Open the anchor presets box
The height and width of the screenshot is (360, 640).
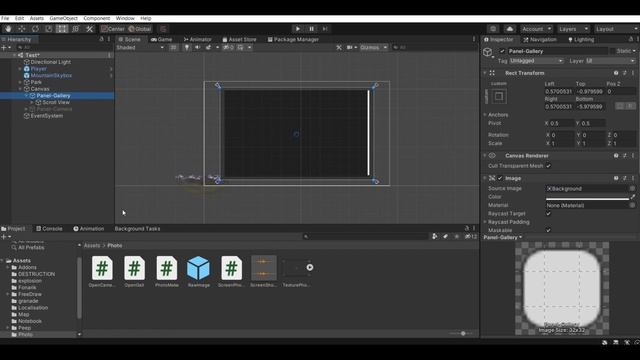[499, 96]
